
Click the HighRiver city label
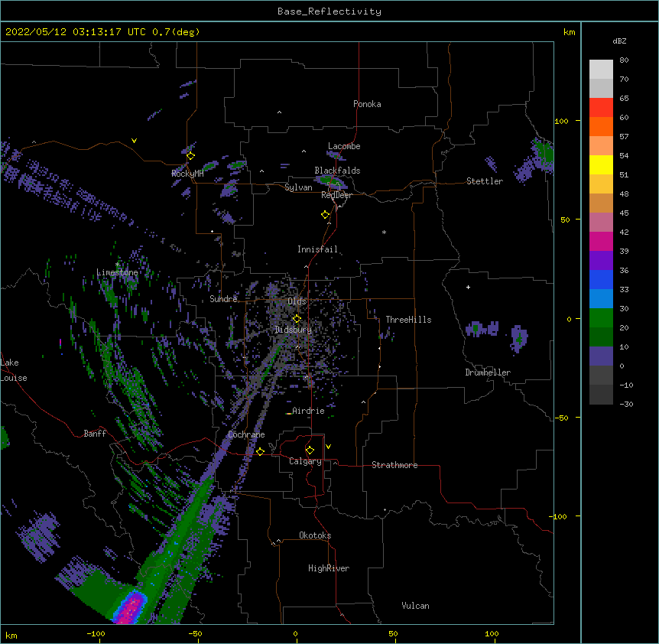(x=329, y=568)
